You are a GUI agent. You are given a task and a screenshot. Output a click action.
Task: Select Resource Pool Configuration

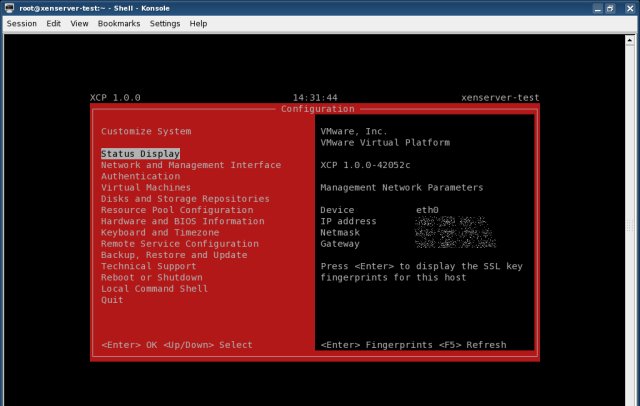click(x=177, y=210)
